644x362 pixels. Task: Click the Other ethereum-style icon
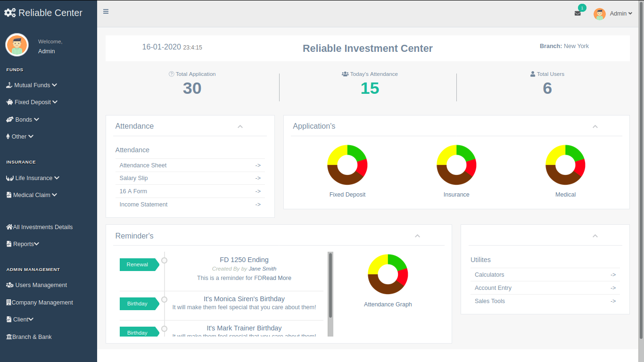coord(8,137)
